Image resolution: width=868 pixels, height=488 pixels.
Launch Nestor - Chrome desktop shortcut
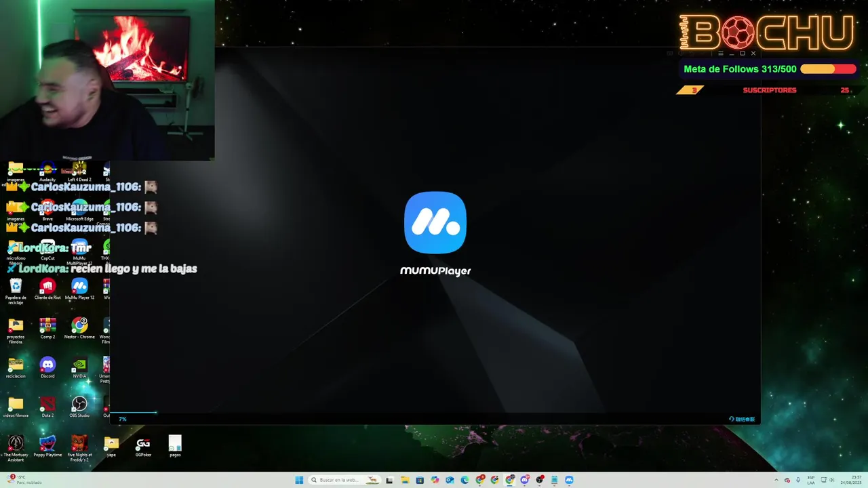[79, 329]
